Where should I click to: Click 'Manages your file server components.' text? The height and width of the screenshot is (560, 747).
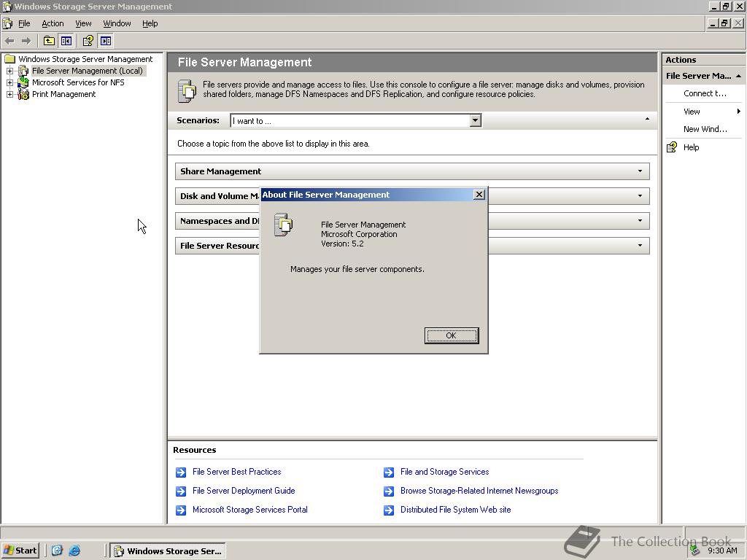[x=357, y=269]
